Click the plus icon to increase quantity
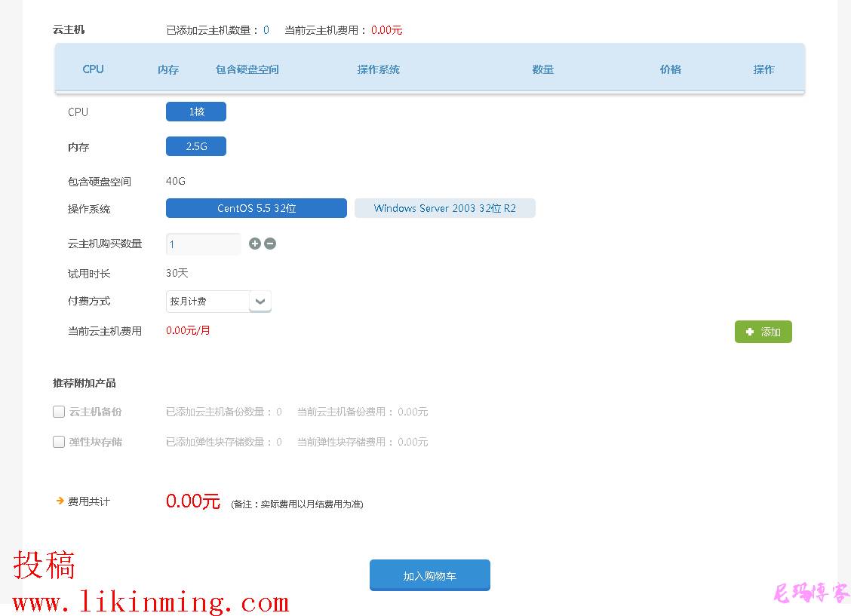Image resolution: width=851 pixels, height=616 pixels. pyautogui.click(x=255, y=244)
